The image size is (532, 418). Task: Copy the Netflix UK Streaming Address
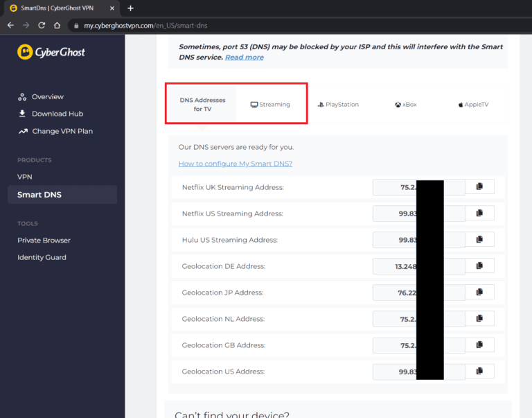coord(479,187)
